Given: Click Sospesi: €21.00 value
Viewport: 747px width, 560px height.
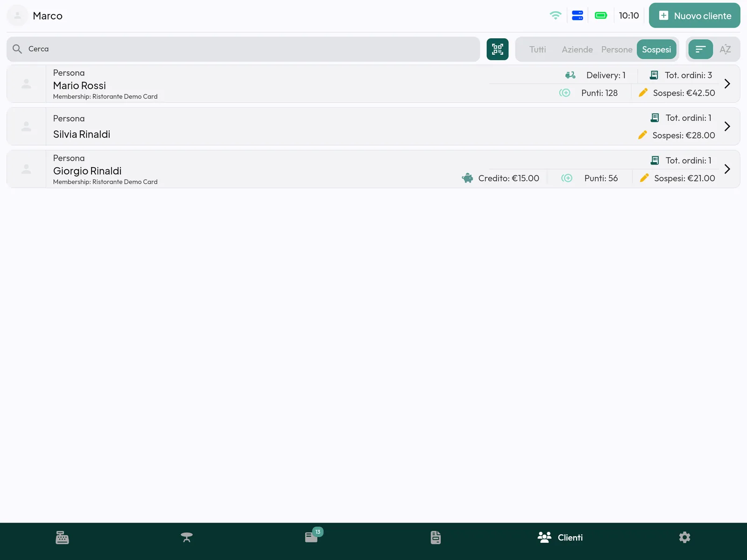Looking at the screenshot, I should pyautogui.click(x=684, y=178).
